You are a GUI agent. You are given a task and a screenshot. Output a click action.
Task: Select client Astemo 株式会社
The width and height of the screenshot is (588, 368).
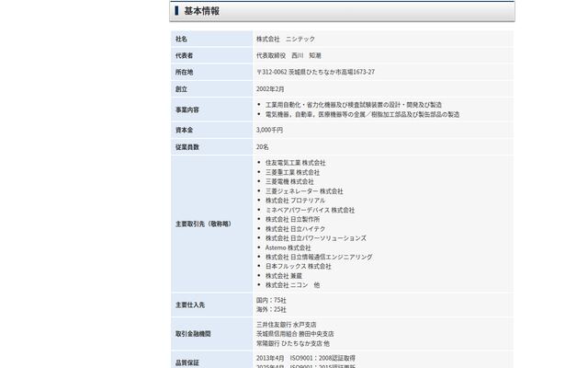(288, 248)
